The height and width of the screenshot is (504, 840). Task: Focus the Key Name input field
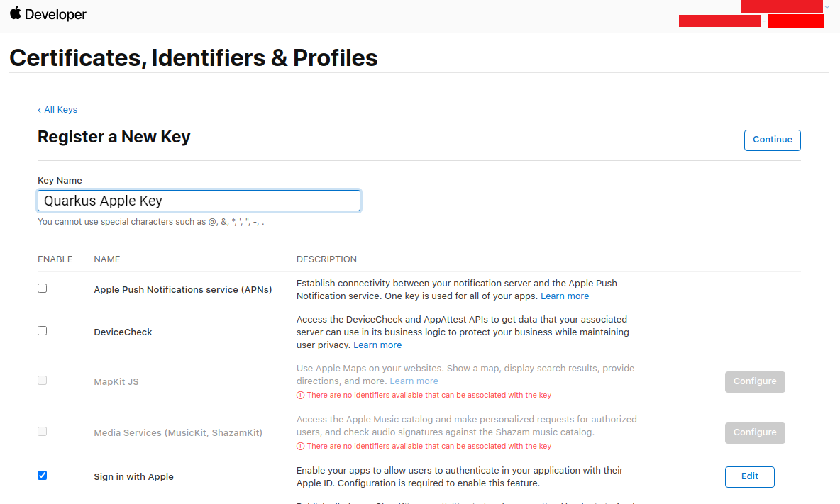pyautogui.click(x=199, y=201)
